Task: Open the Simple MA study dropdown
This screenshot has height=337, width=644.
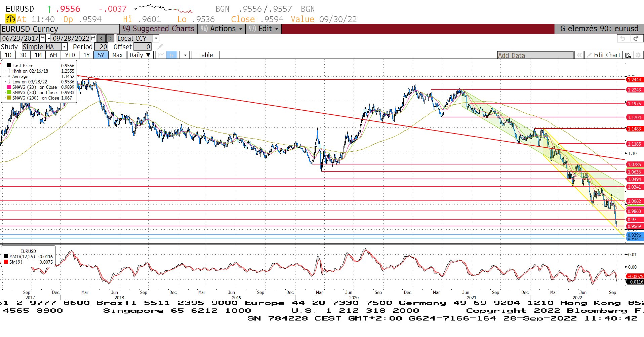Action: pyautogui.click(x=64, y=47)
